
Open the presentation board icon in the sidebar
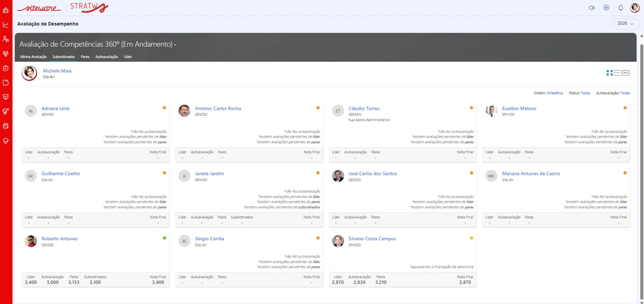pyautogui.click(x=6, y=97)
